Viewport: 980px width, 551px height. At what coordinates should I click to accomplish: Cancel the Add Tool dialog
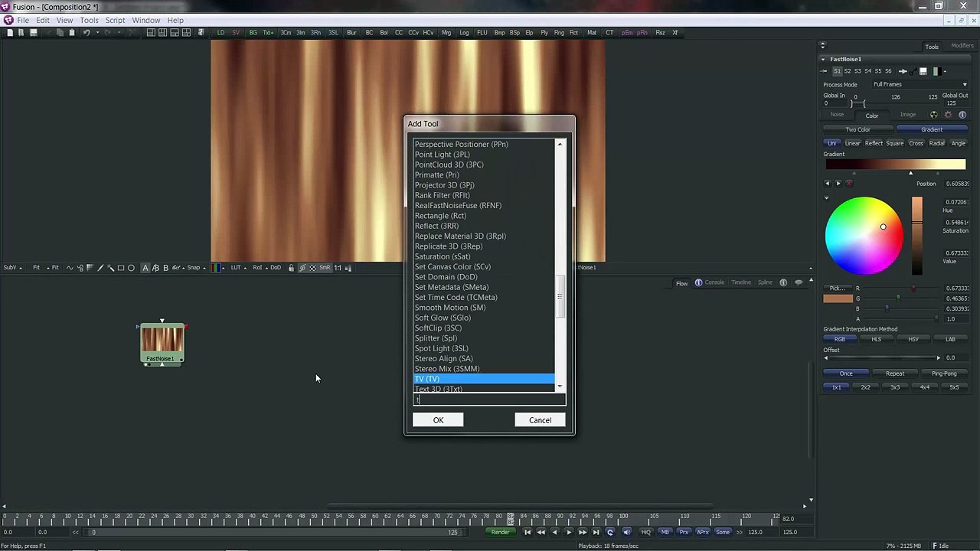[x=540, y=420]
